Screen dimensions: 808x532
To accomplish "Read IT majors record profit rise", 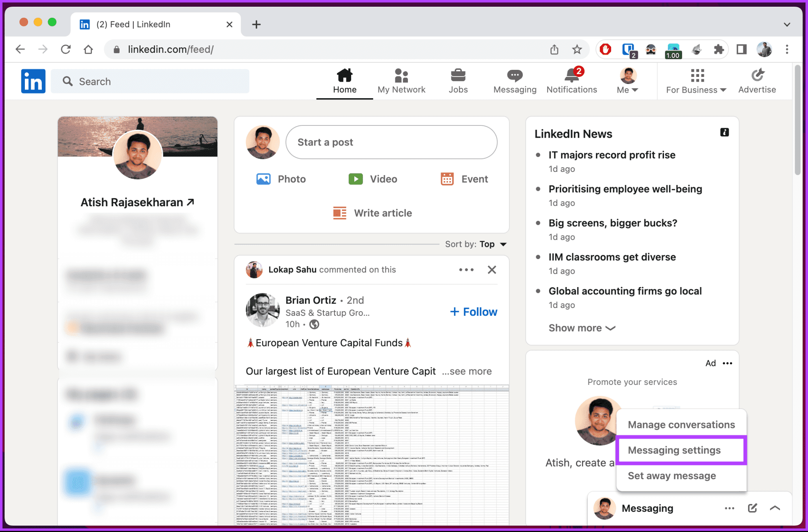I will tap(612, 155).
